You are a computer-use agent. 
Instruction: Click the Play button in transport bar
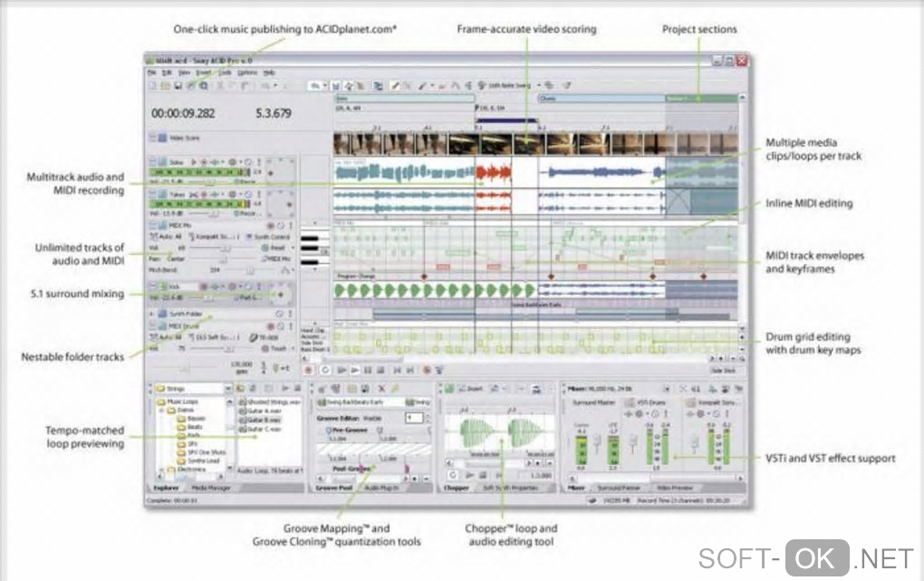pos(355,370)
